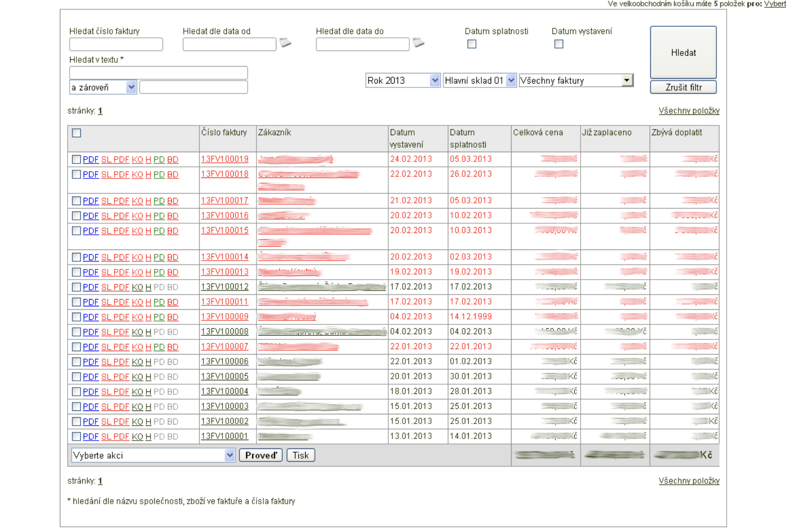
Task: Open calendar picker for 'data do' field
Action: (418, 43)
